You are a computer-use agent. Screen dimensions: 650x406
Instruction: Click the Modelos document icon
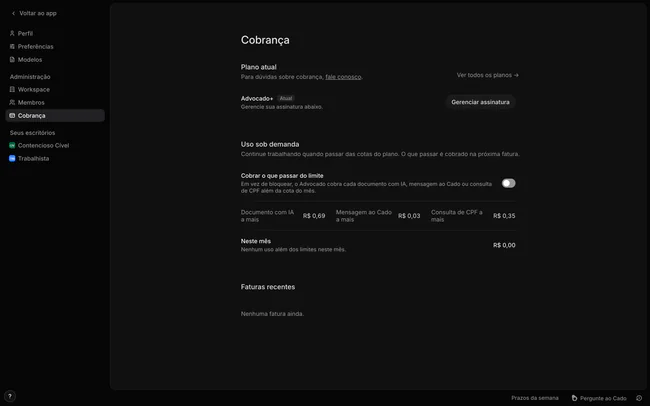tap(12, 60)
